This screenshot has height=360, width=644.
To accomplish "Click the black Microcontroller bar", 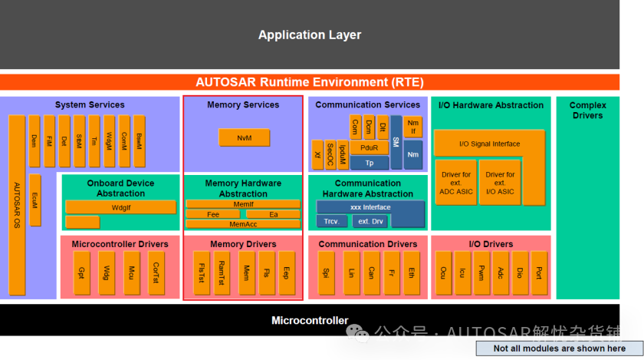I will click(x=310, y=320).
